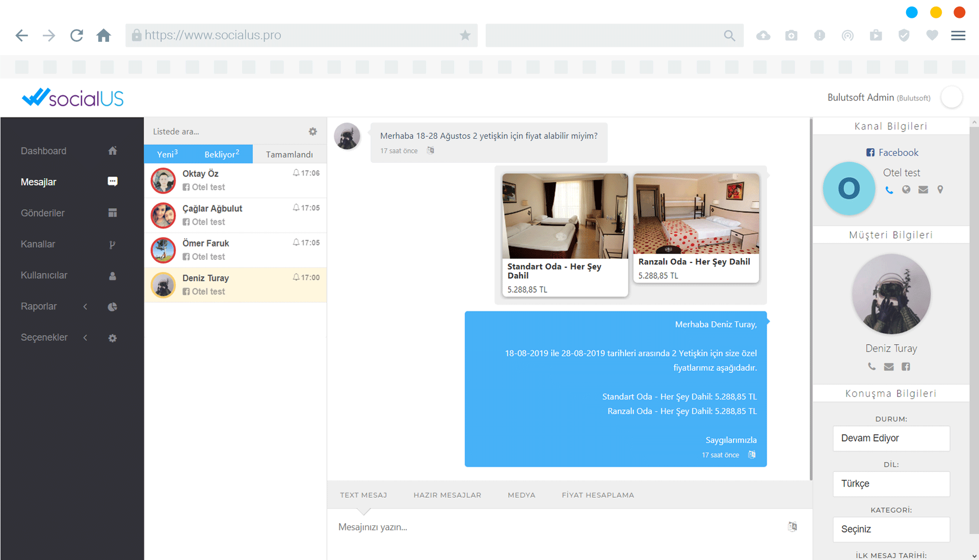Select the Gönderiler icon in the sidebar

pyautogui.click(x=113, y=213)
